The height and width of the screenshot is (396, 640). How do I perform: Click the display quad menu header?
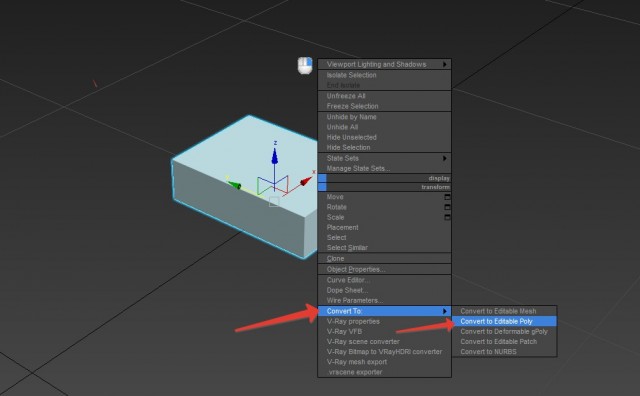click(x=384, y=178)
